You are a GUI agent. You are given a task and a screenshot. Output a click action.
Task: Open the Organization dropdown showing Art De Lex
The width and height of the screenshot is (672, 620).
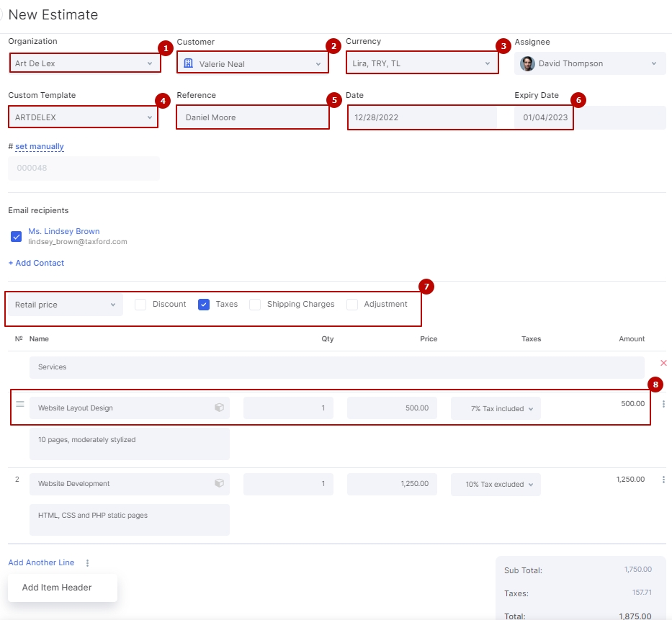tap(84, 63)
